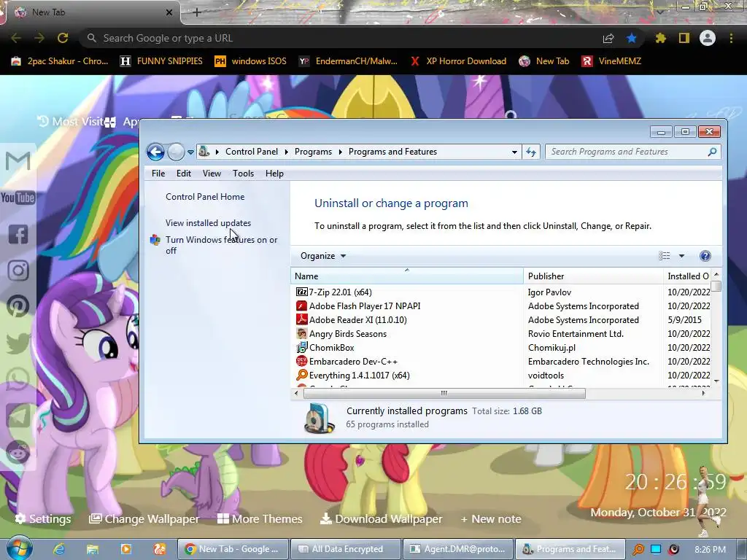Reload the Chrome page
This screenshot has width=747, height=560.
[63, 38]
